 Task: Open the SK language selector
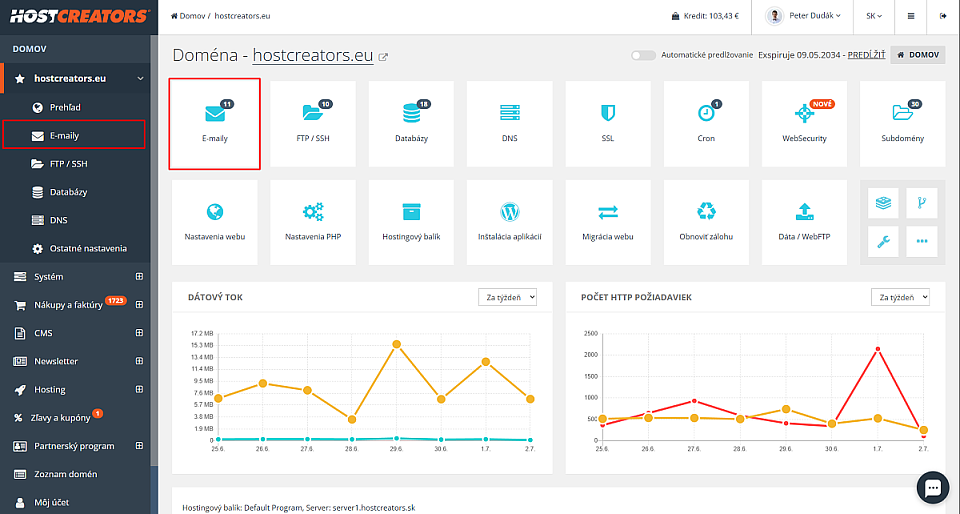[874, 16]
